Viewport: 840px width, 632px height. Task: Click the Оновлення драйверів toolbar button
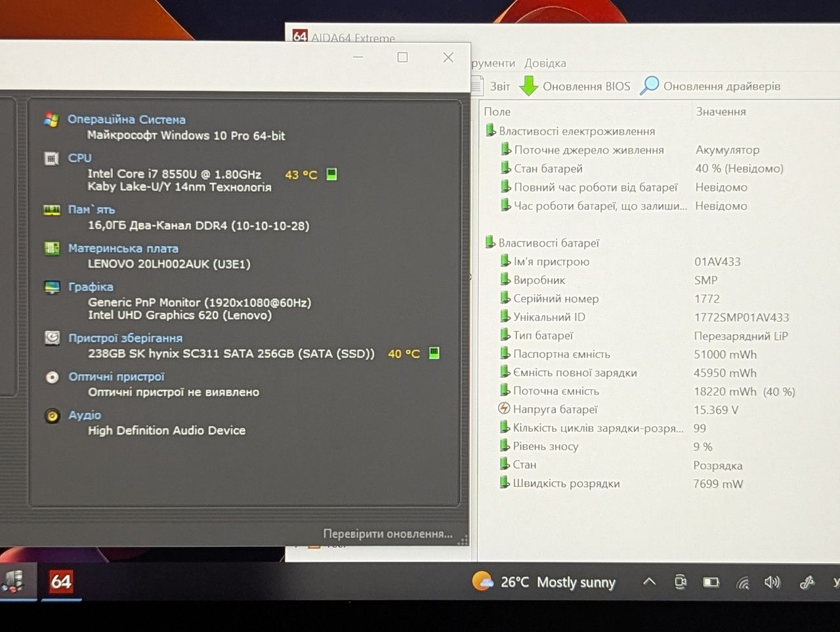click(710, 86)
